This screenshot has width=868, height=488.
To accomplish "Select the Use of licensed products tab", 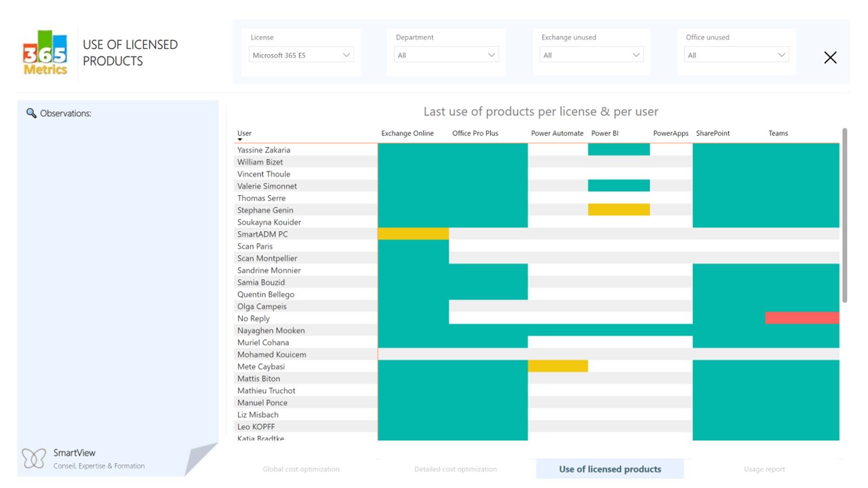I will click(x=610, y=469).
